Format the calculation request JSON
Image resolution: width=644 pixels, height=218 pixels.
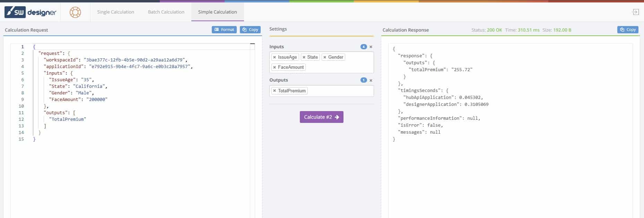tap(224, 30)
